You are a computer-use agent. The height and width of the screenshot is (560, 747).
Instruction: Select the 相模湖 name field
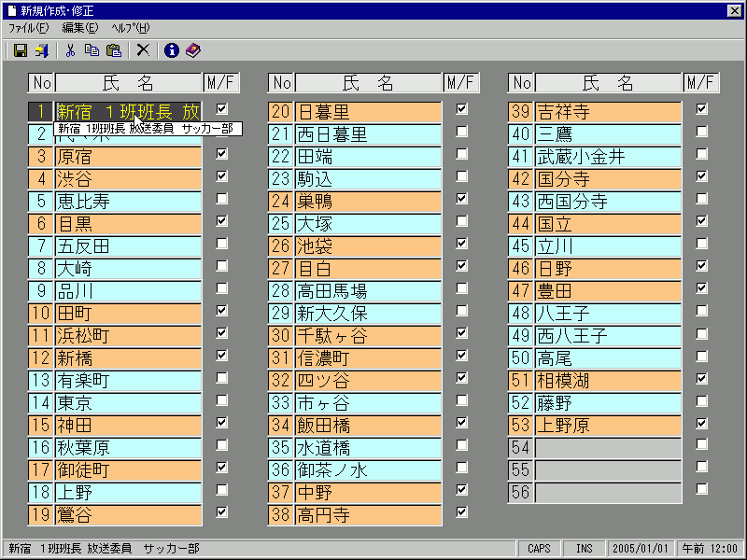click(609, 381)
